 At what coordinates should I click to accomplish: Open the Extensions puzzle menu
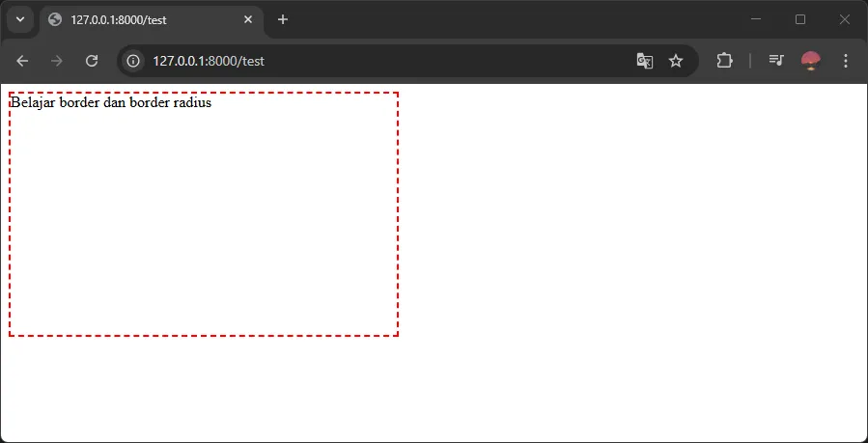(724, 61)
